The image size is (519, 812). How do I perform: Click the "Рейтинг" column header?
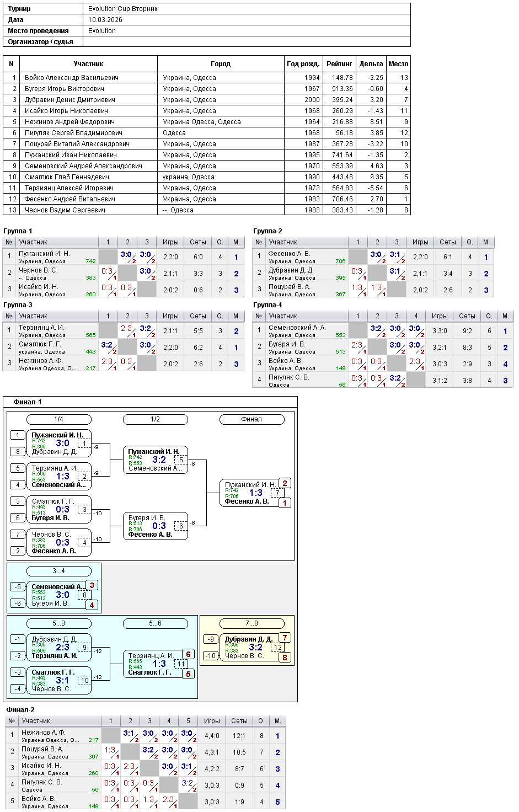(339, 64)
